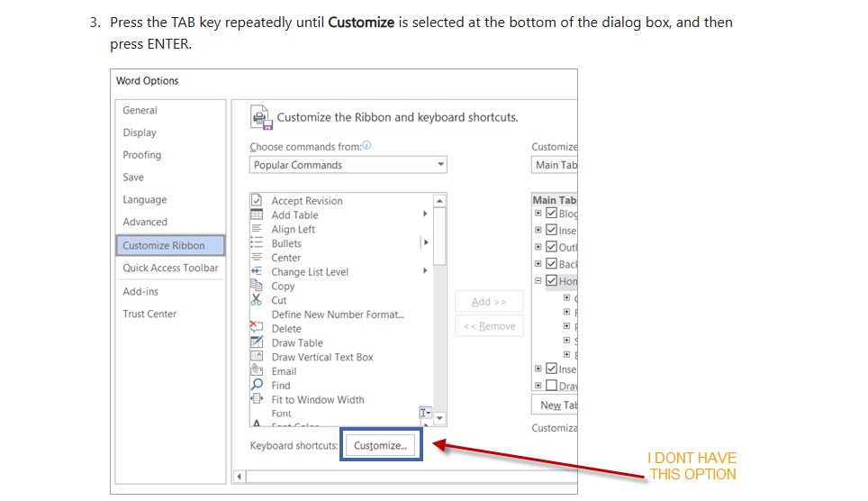Open the Main Tabs dropdown on the right
This screenshot has height=501, width=868.
point(554,165)
